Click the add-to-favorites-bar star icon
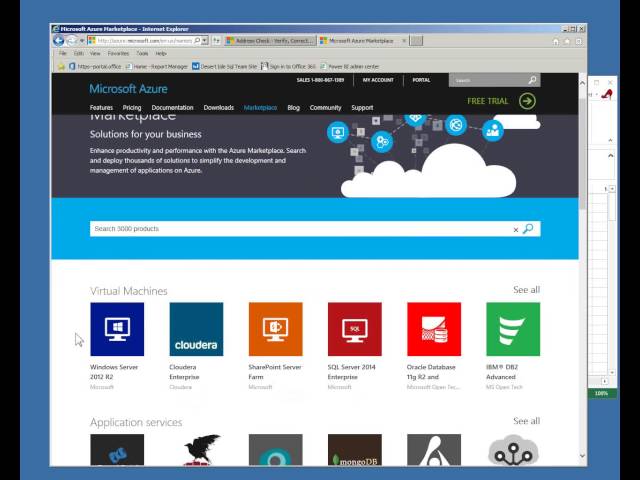This screenshot has width=640, height=480. [x=61, y=66]
